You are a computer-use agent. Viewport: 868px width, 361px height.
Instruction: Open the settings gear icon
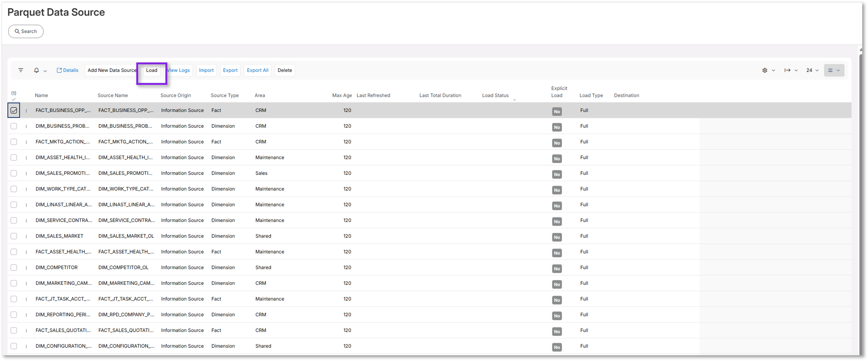(765, 70)
